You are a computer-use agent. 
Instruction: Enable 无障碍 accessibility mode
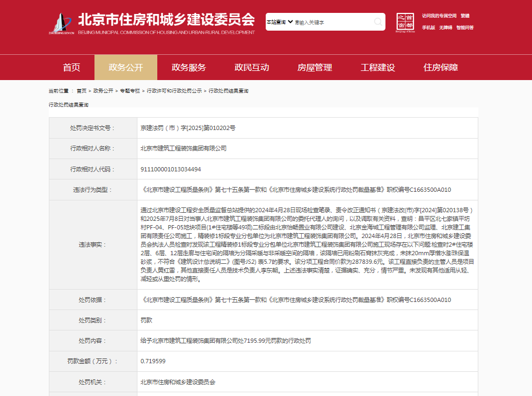coord(446,27)
